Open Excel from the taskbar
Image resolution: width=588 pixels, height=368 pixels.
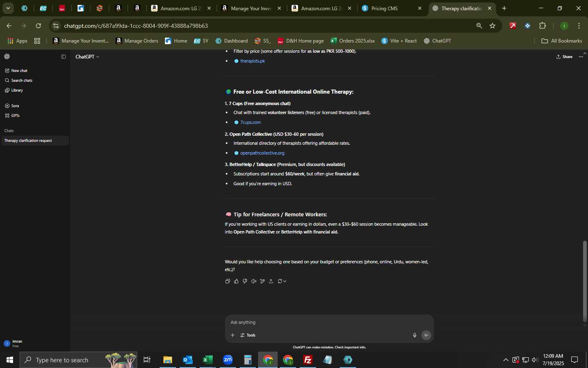[208, 360]
